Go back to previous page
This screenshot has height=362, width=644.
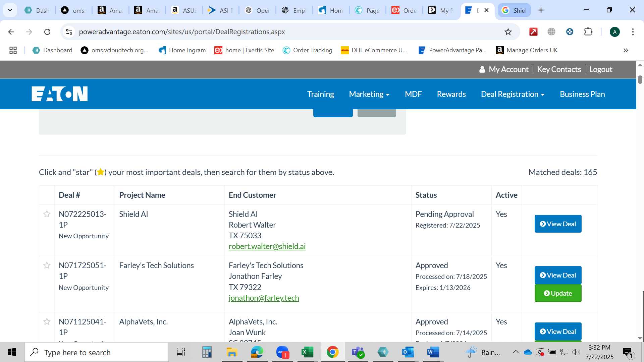click(11, 32)
